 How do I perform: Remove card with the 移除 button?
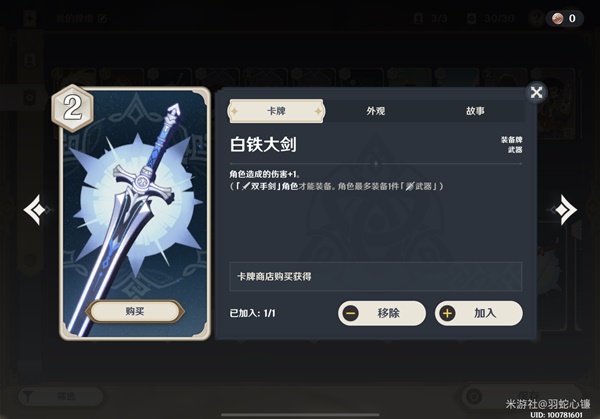pos(382,313)
